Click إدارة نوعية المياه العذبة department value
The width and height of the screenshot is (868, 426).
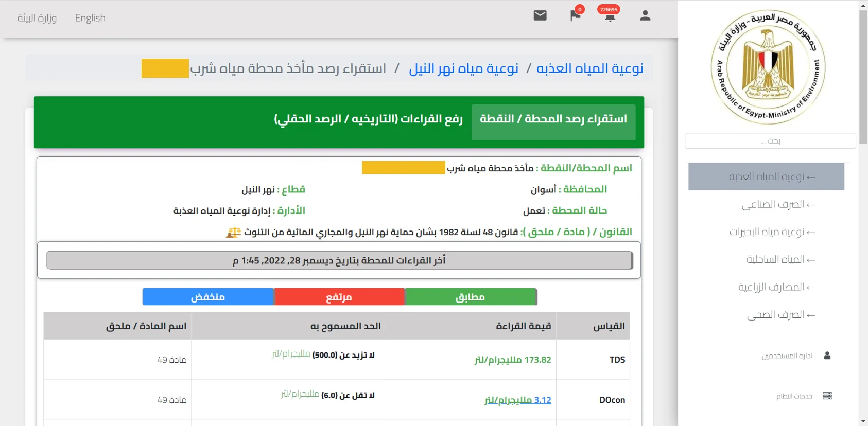[x=222, y=211]
